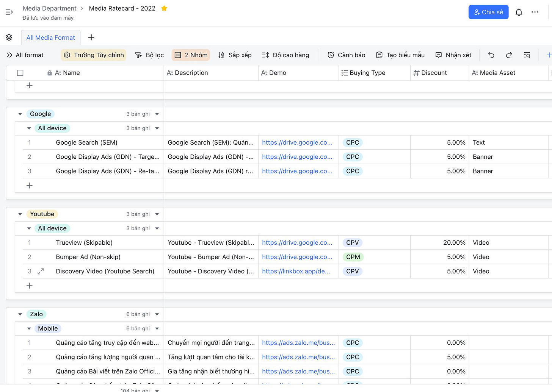Collapse the Youtube group
The width and height of the screenshot is (552, 392).
20,214
